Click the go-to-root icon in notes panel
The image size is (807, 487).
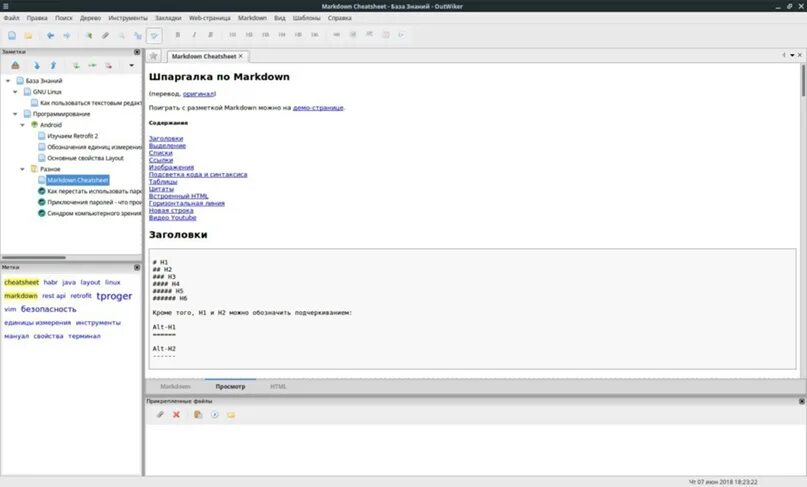point(15,65)
